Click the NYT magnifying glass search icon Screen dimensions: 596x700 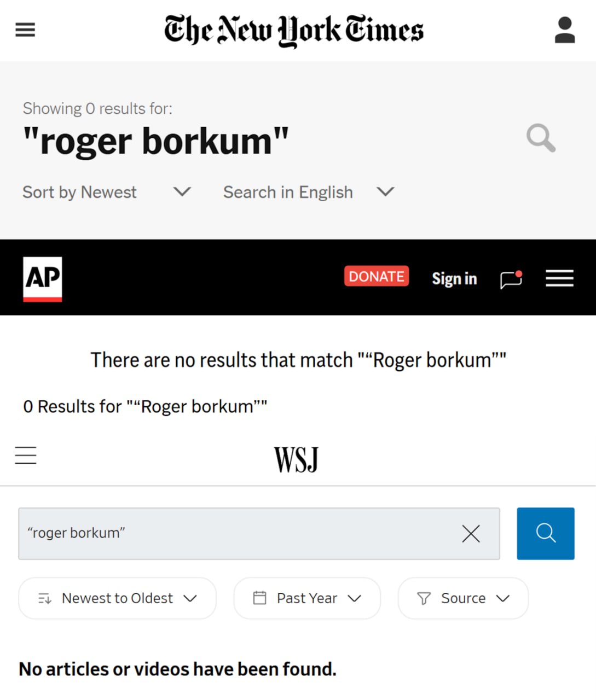click(x=541, y=138)
